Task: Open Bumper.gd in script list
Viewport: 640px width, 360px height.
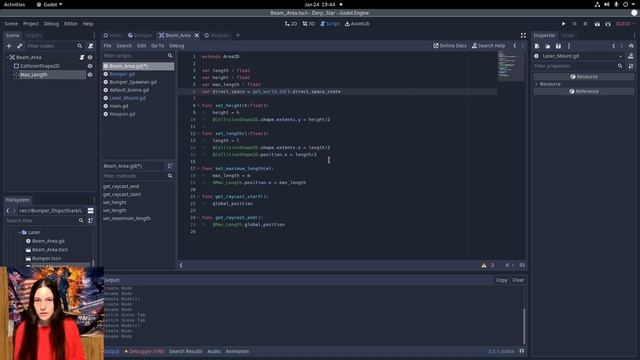Action: (x=122, y=74)
